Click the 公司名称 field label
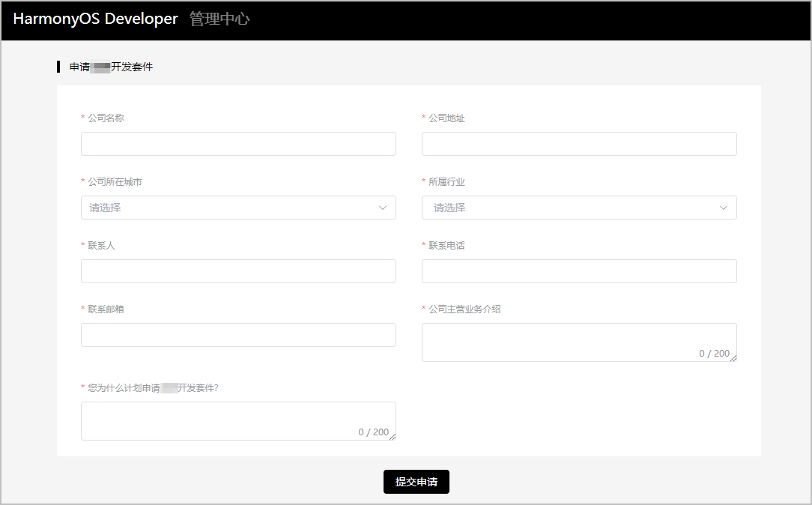 coord(106,118)
